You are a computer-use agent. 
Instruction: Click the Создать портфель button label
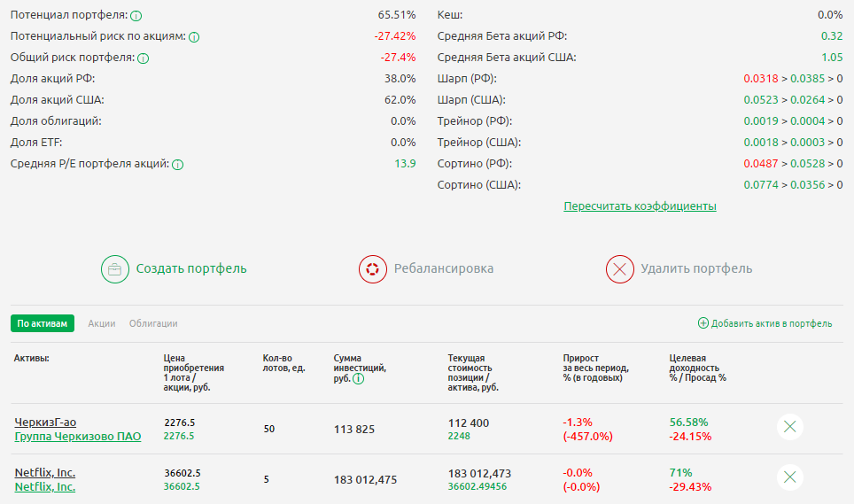[191, 269]
